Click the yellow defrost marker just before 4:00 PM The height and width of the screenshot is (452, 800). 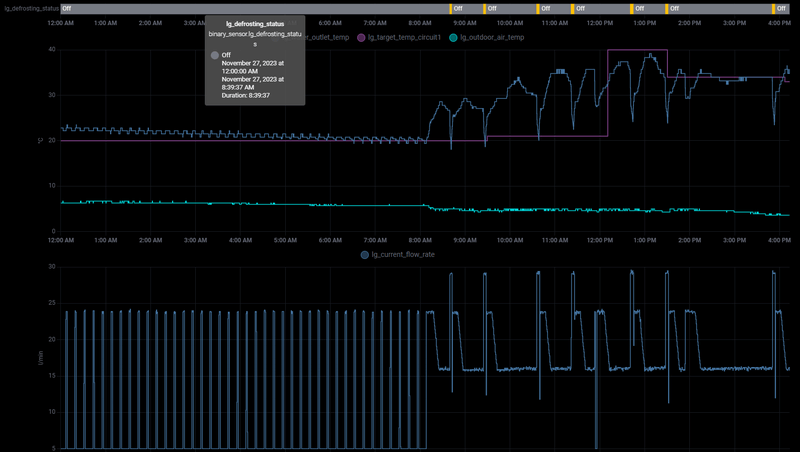[x=772, y=8]
